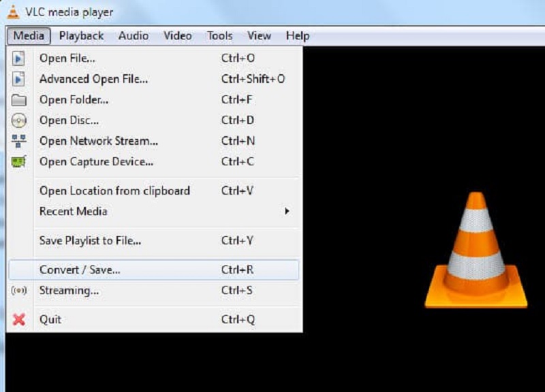Click the Open Folder icon
The height and width of the screenshot is (392, 545).
18,99
